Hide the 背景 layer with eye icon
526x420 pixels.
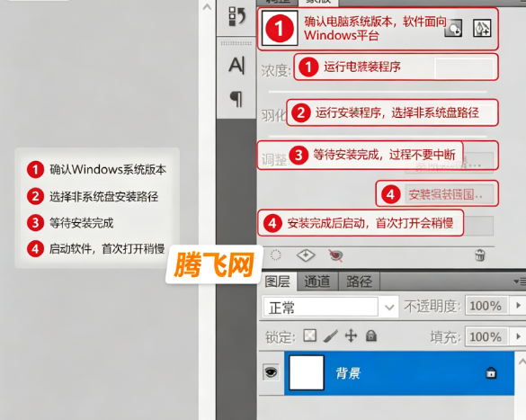click(x=271, y=371)
